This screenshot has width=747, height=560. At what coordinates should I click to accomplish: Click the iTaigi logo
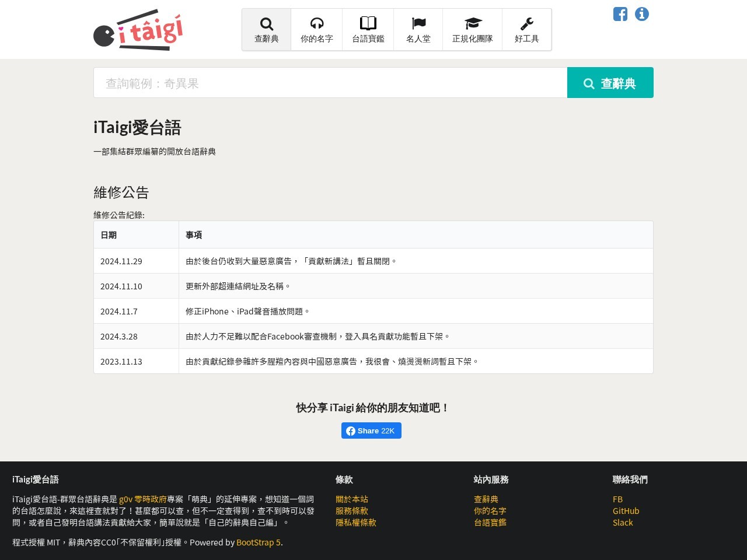tap(138, 30)
